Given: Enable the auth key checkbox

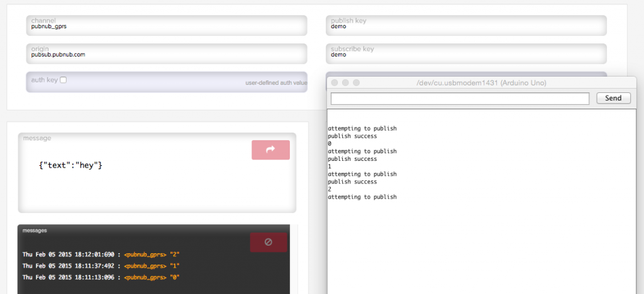Looking at the screenshot, I should 63,80.
